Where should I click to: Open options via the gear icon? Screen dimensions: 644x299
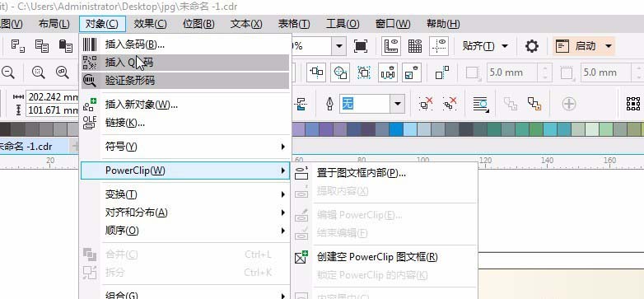pos(532,46)
